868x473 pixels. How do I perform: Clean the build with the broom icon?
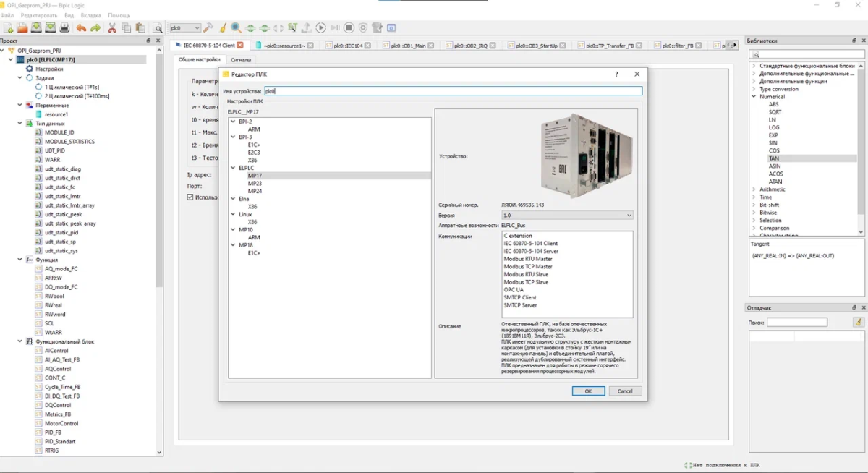[223, 28]
